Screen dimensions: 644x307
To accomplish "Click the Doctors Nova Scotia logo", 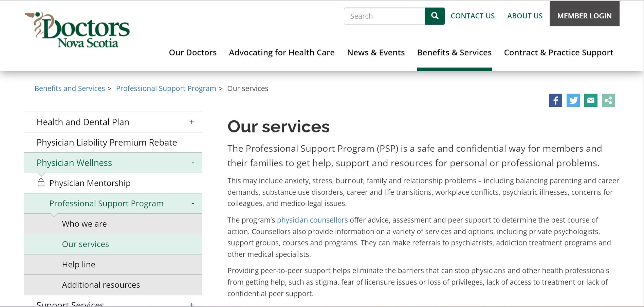I will 77,30.
